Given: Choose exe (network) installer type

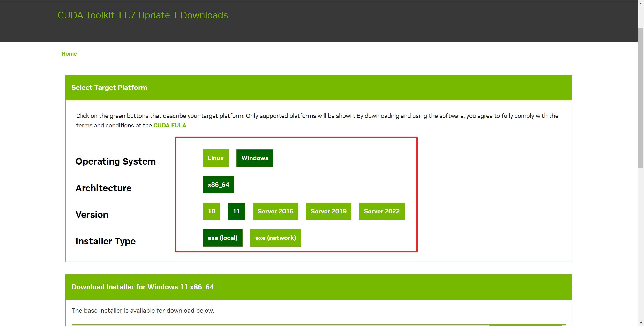Looking at the screenshot, I should [276, 238].
